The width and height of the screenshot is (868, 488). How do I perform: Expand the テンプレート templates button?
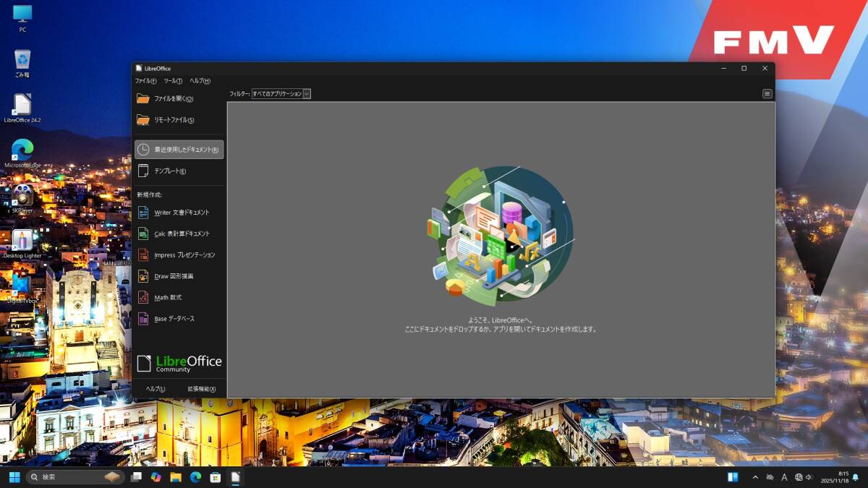click(169, 171)
